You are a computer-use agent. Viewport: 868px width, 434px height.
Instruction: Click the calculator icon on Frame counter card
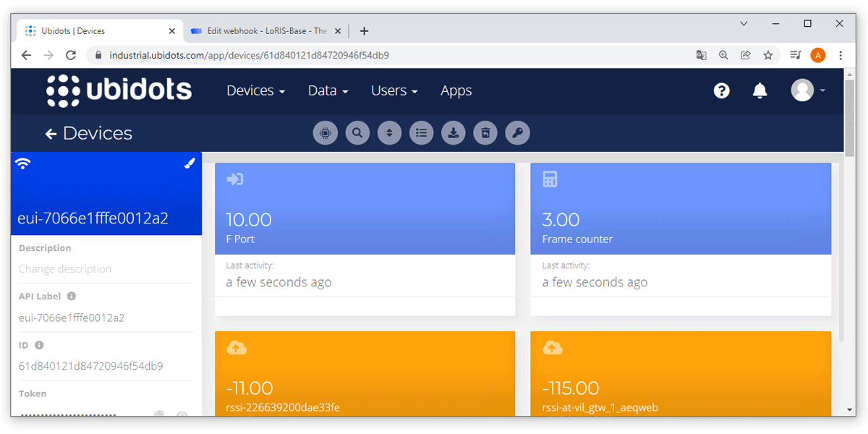pyautogui.click(x=550, y=179)
